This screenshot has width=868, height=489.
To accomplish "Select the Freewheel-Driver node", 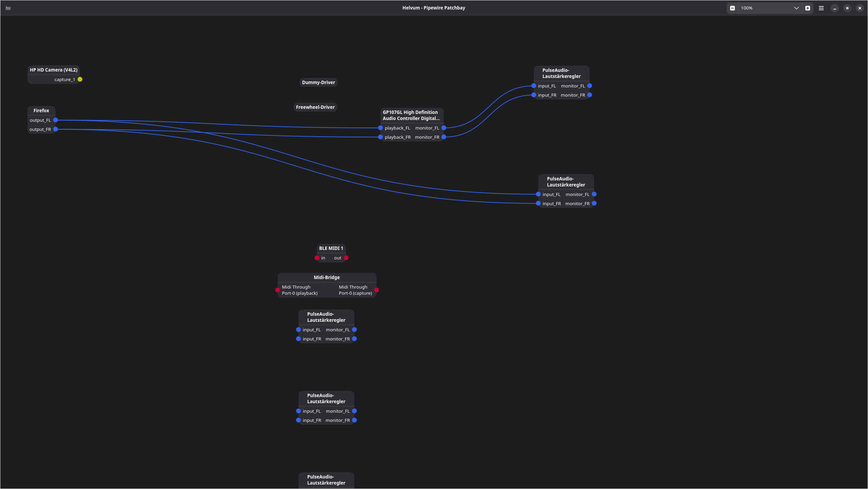I will tap(315, 107).
